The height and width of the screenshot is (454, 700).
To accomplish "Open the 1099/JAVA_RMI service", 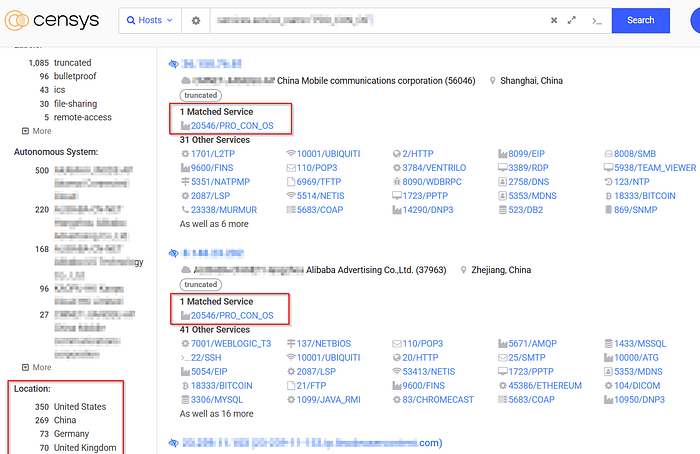I will tap(329, 400).
